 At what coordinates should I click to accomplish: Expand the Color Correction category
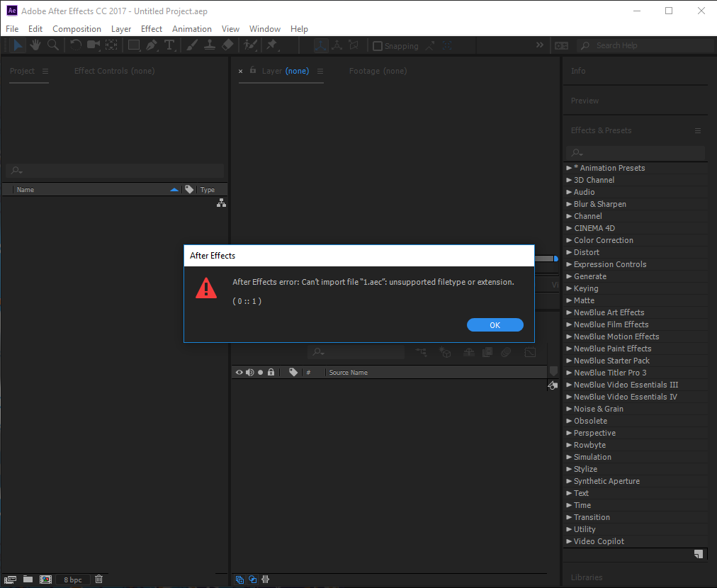click(x=569, y=240)
